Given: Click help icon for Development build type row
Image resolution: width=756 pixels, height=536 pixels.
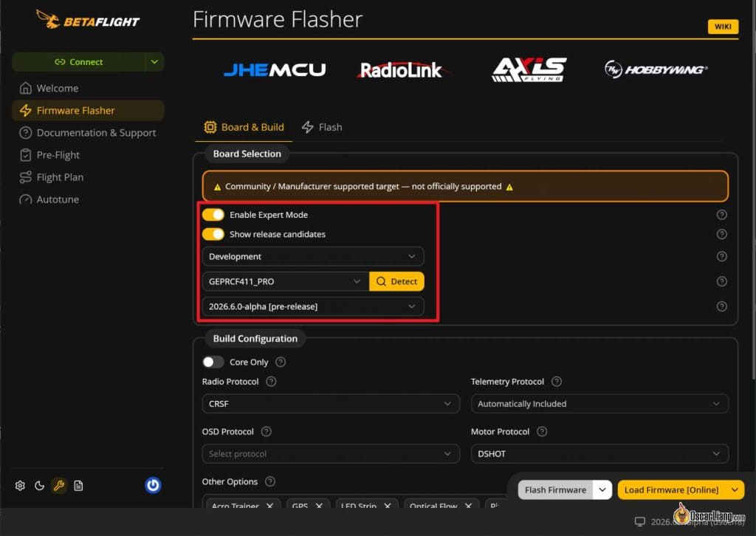Looking at the screenshot, I should pyautogui.click(x=721, y=256).
